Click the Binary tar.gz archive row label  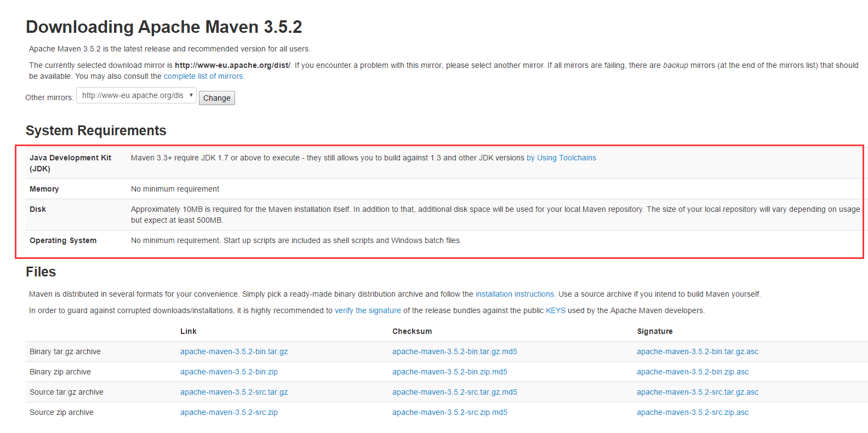tap(65, 351)
